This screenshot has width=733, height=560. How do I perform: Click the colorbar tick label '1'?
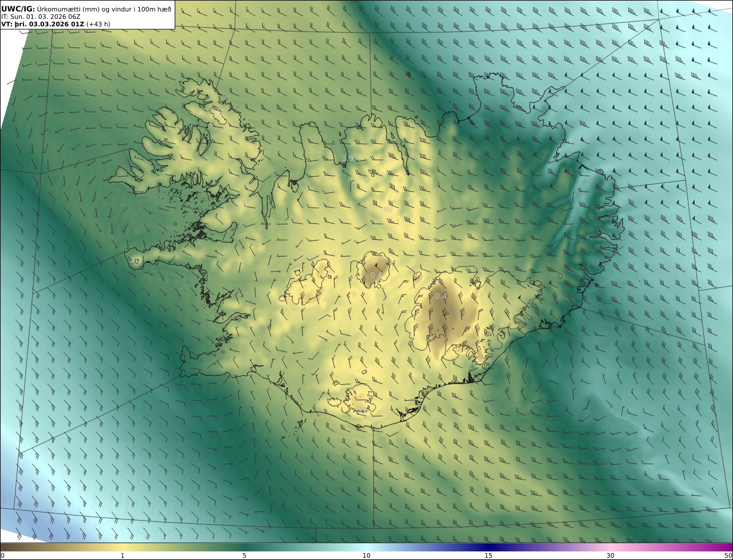pyautogui.click(x=123, y=555)
